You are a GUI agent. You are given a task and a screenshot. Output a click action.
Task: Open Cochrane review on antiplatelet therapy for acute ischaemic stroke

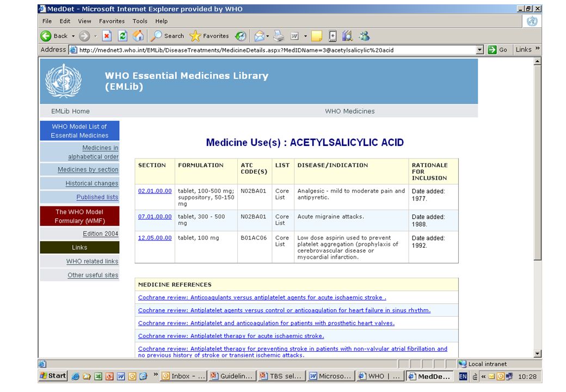(x=231, y=336)
